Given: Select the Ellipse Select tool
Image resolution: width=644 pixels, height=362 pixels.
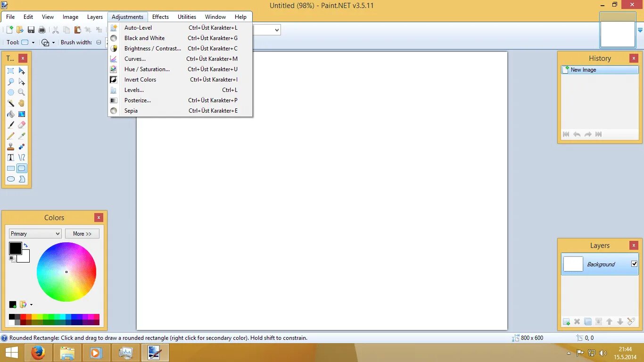Looking at the screenshot, I should (x=11, y=92).
